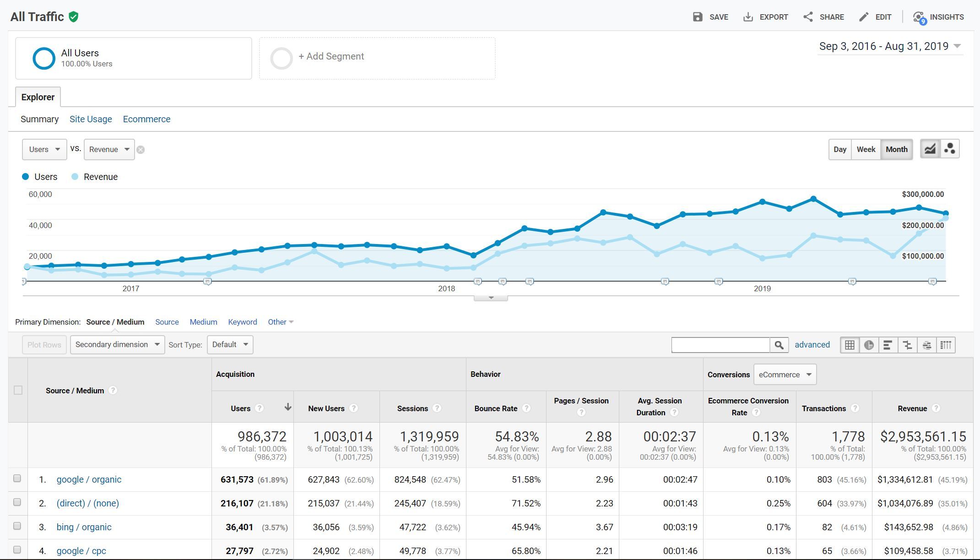The height and width of the screenshot is (560, 980).
Task: Click help icon next to Source / Medium
Action: 113,391
